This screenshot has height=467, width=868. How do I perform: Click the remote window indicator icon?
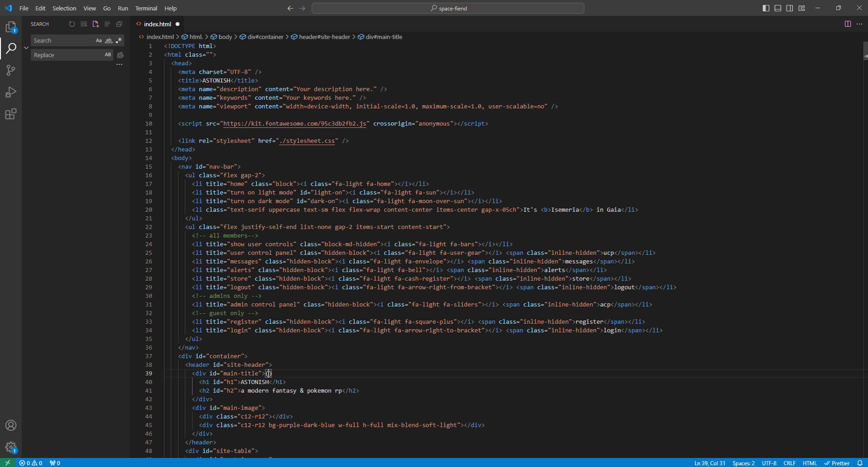(x=8, y=463)
